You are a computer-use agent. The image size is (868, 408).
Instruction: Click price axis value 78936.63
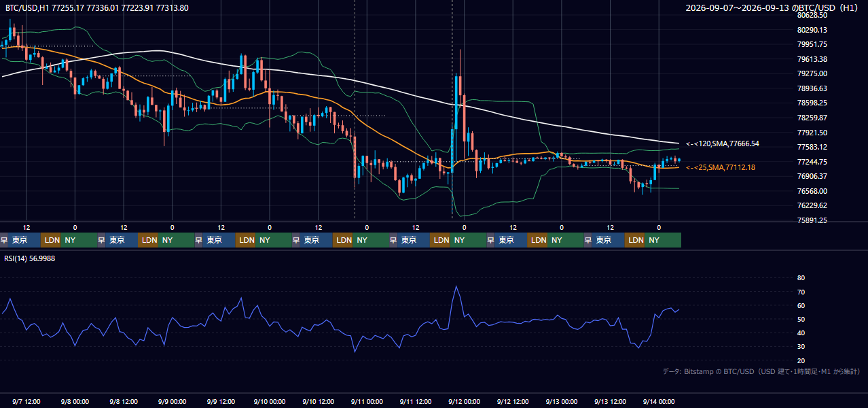[812, 88]
